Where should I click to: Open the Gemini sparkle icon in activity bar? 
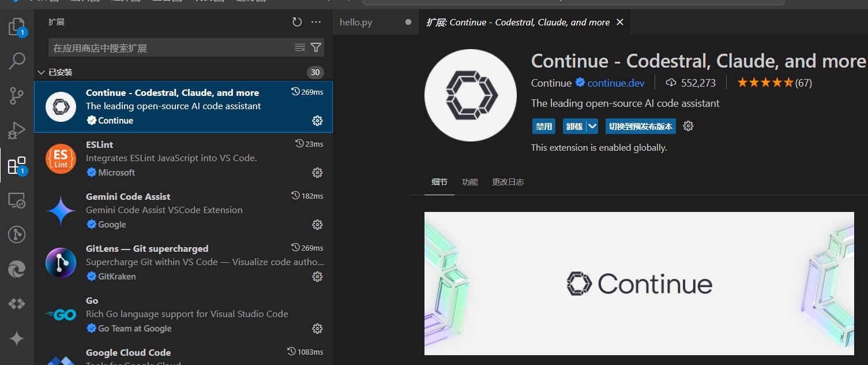[17, 338]
